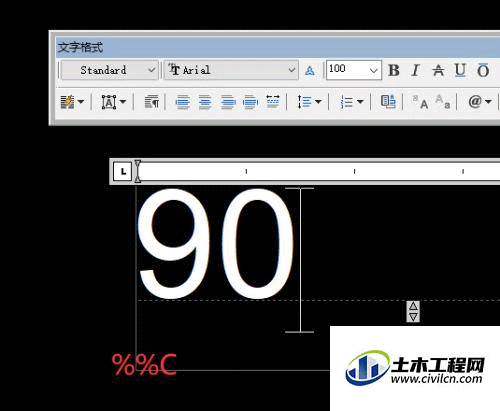Click the L tab stop selector on ruler

(122, 172)
